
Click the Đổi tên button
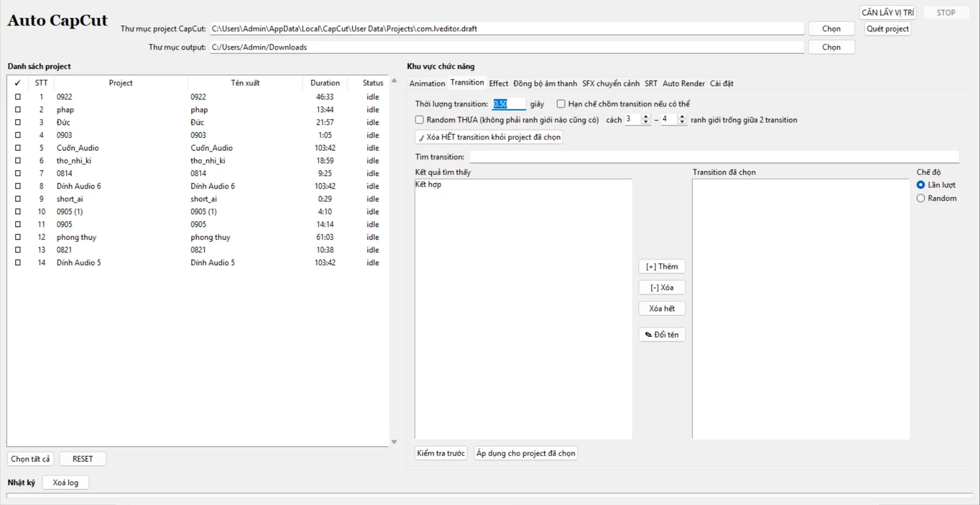pos(661,335)
